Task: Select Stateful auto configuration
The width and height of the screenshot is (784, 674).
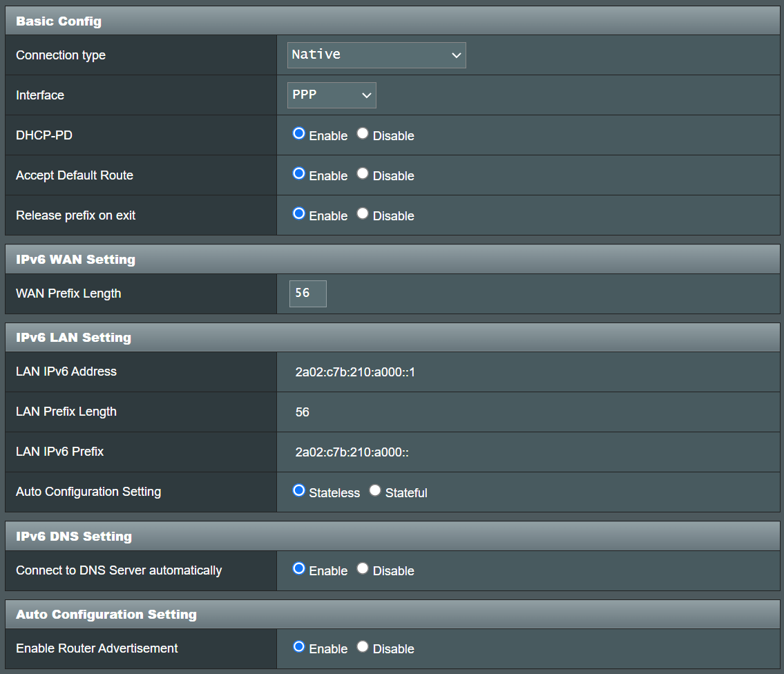Action: coord(374,490)
